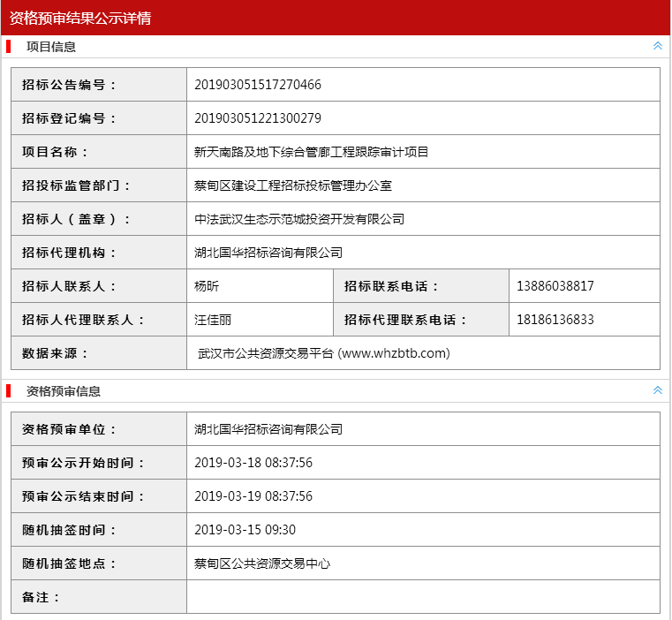
Task: Select the 资格预审信息 section heading
Action: click(64, 391)
